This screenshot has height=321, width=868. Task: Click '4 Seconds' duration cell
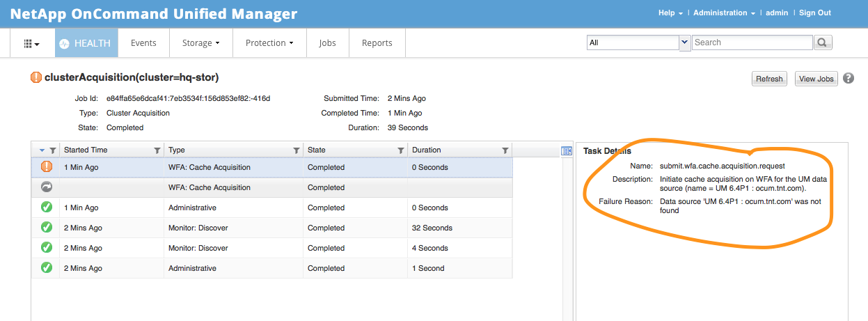tap(460, 248)
